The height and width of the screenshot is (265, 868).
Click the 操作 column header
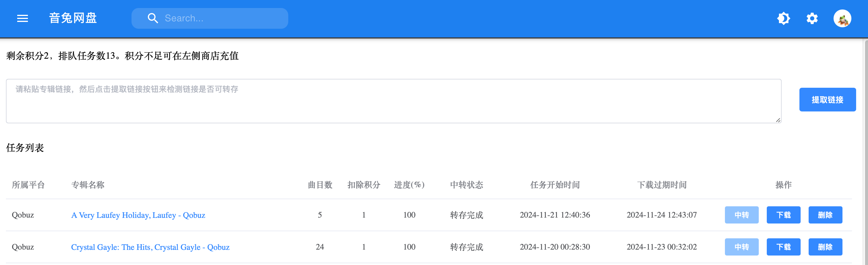point(783,185)
